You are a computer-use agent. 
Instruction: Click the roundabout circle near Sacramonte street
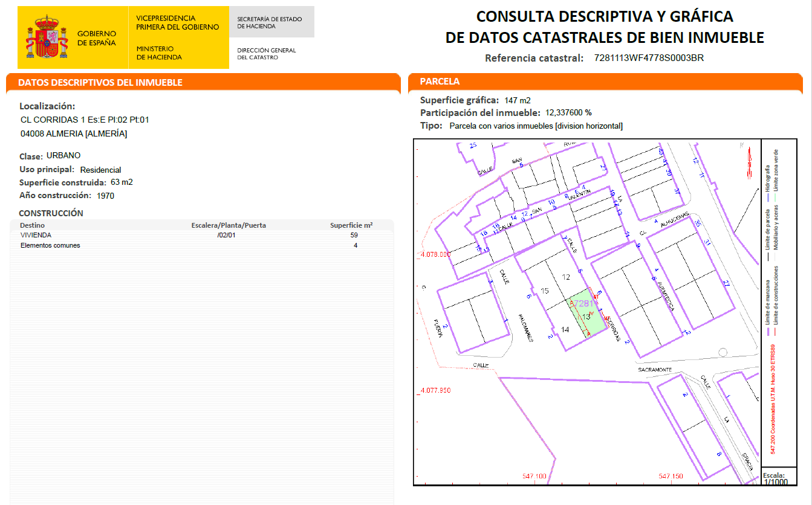[723, 353]
